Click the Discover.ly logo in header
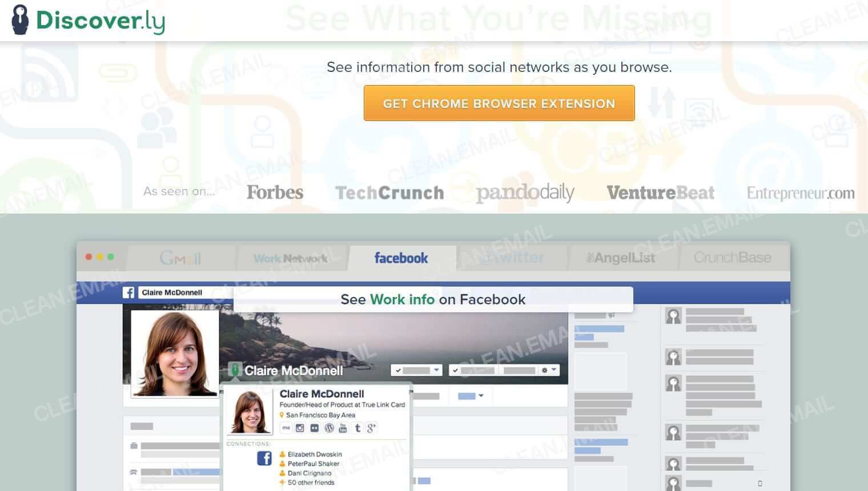 [89, 20]
